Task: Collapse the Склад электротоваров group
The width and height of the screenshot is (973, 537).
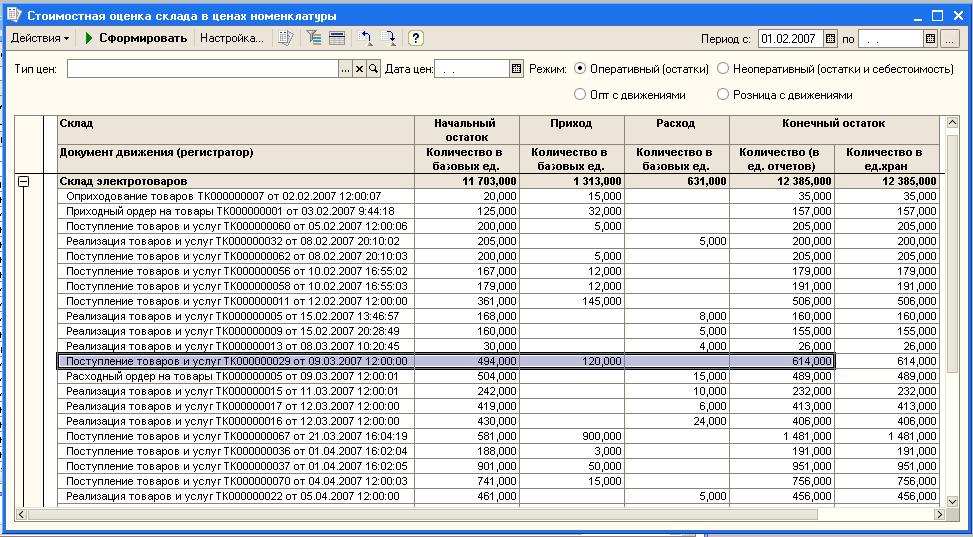Action: 24,181
